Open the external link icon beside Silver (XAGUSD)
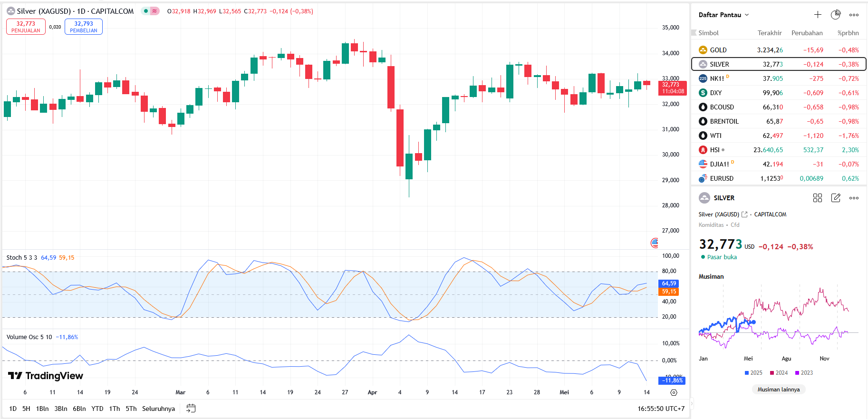 click(x=744, y=214)
